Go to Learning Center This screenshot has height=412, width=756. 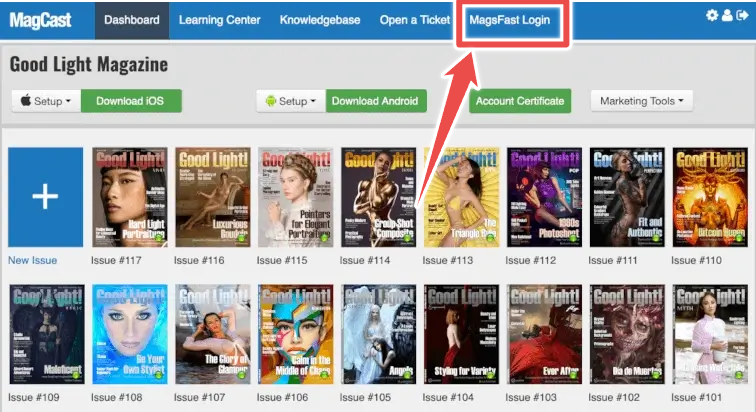click(219, 20)
